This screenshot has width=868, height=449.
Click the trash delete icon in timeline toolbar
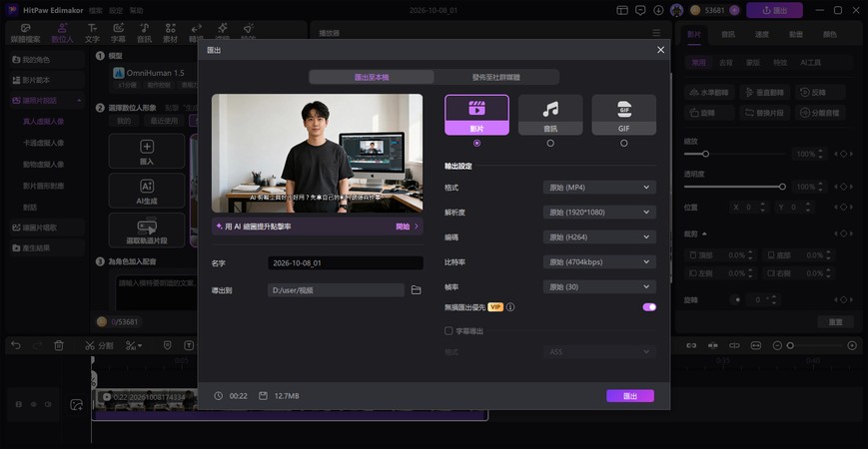[59, 345]
